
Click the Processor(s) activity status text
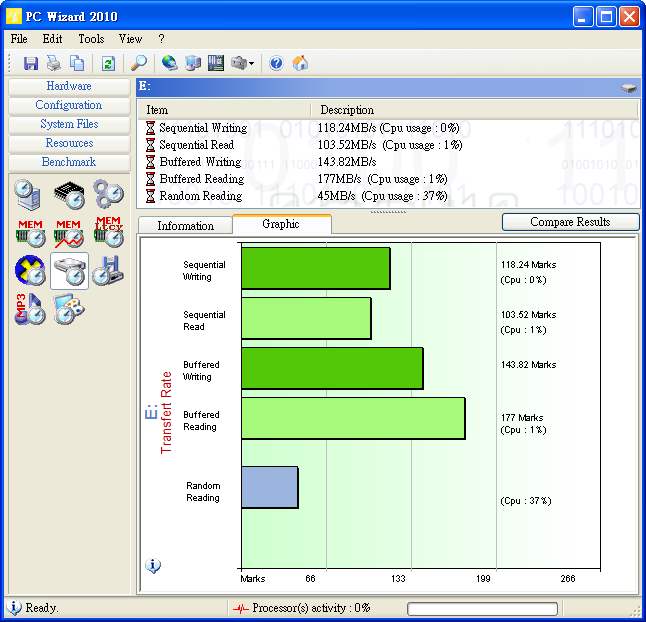[x=311, y=608]
